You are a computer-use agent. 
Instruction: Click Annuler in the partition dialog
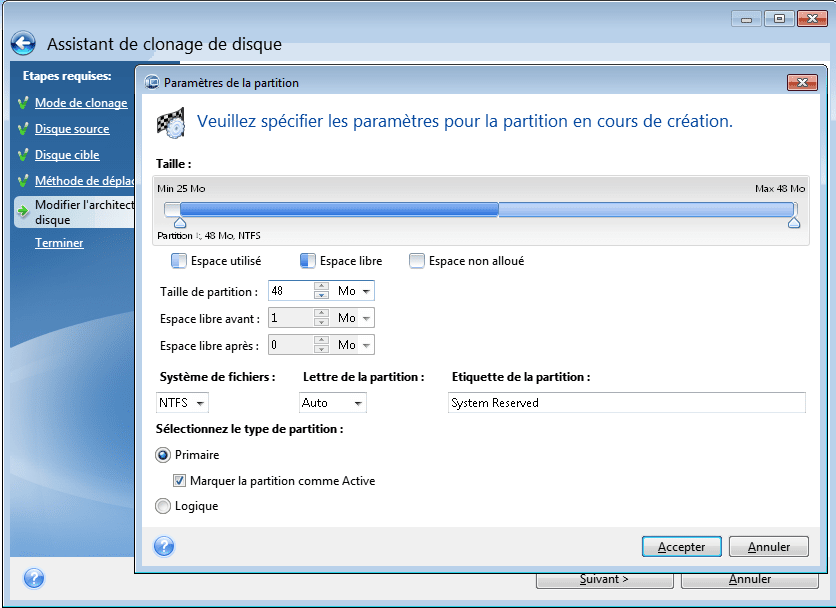[768, 547]
